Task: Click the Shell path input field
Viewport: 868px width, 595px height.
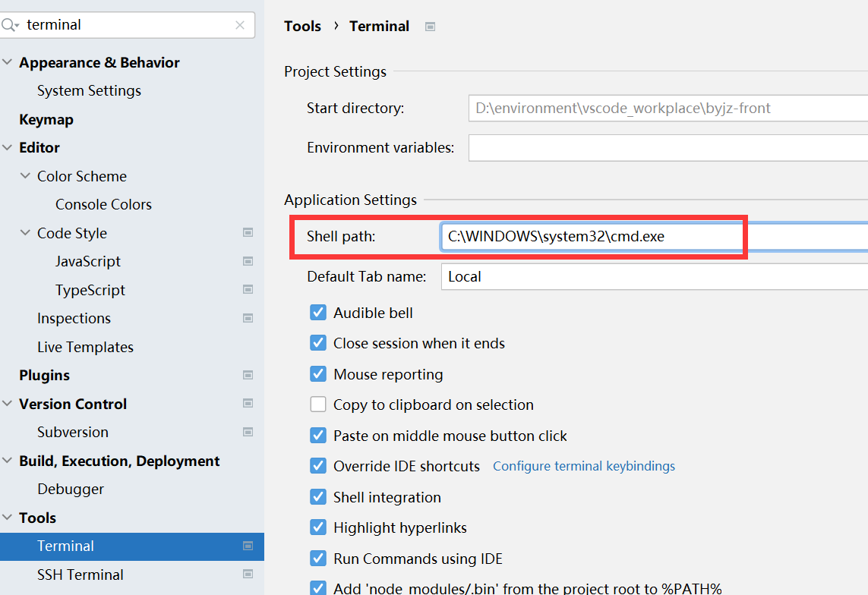Action: [655, 237]
